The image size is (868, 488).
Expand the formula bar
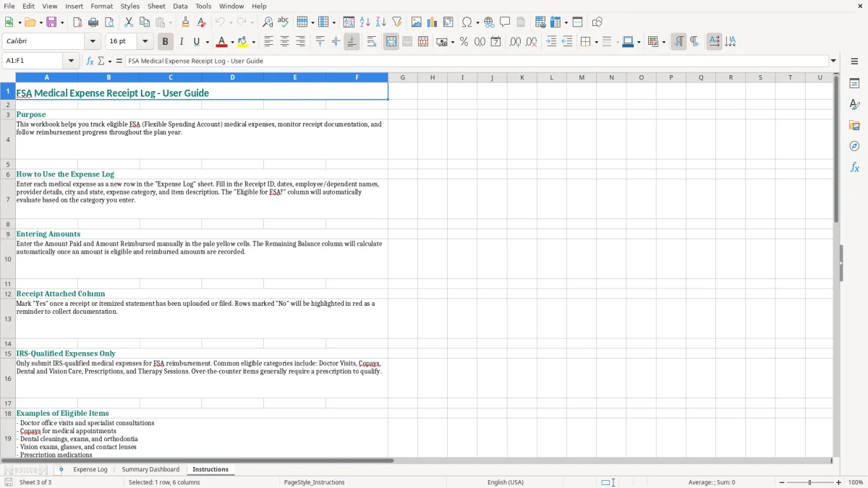point(833,61)
